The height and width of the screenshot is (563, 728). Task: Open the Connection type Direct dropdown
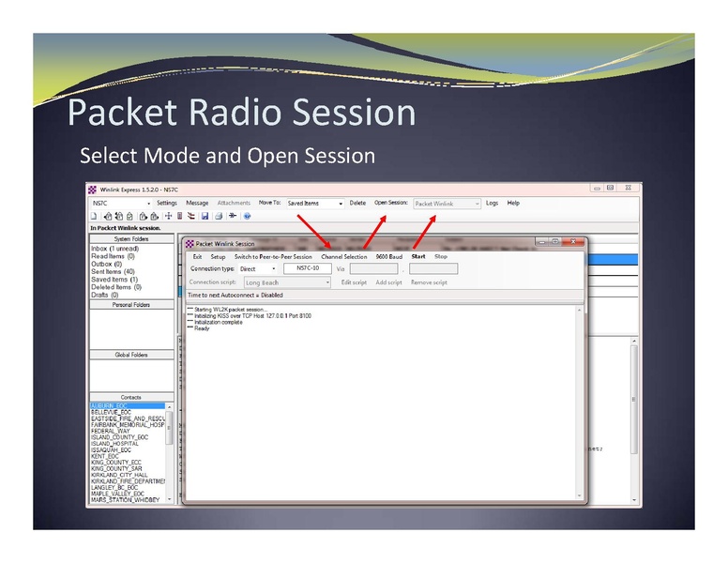(273, 269)
